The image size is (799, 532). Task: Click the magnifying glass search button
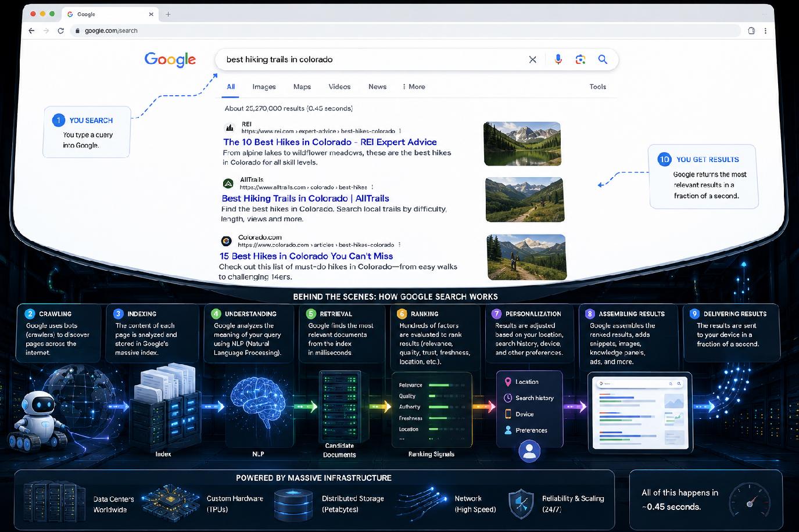(603, 59)
